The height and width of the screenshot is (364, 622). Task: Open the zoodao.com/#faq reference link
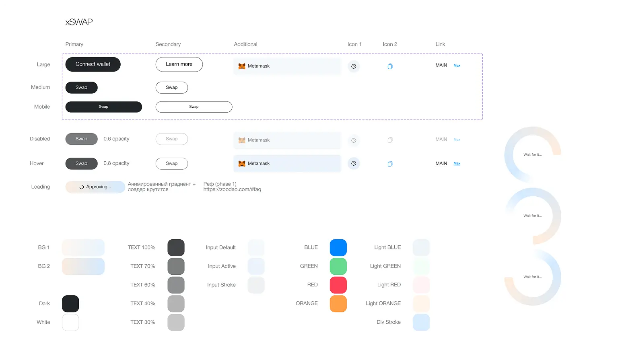(x=232, y=189)
